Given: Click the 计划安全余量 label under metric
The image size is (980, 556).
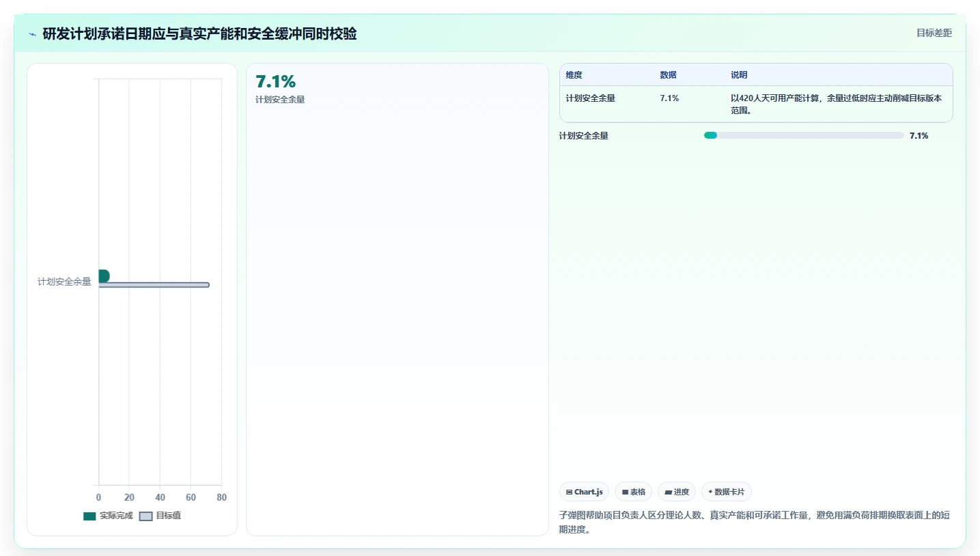Looking at the screenshot, I should pyautogui.click(x=280, y=100).
